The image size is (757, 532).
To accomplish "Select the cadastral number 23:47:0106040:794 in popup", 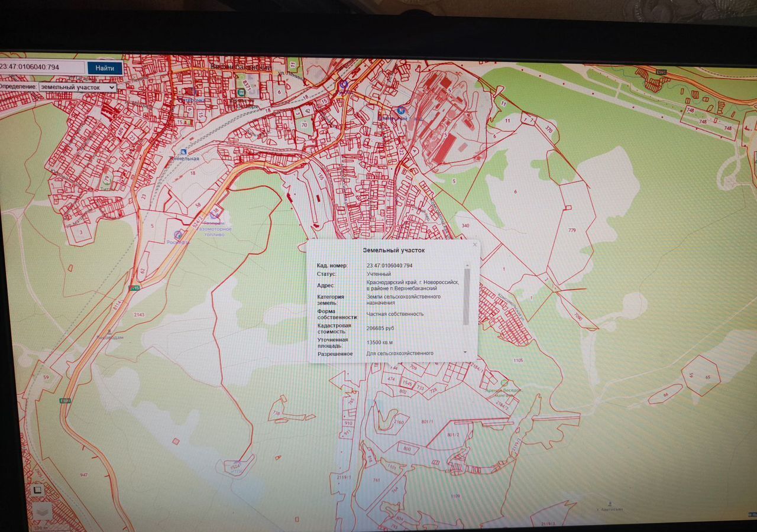I will [x=390, y=265].
